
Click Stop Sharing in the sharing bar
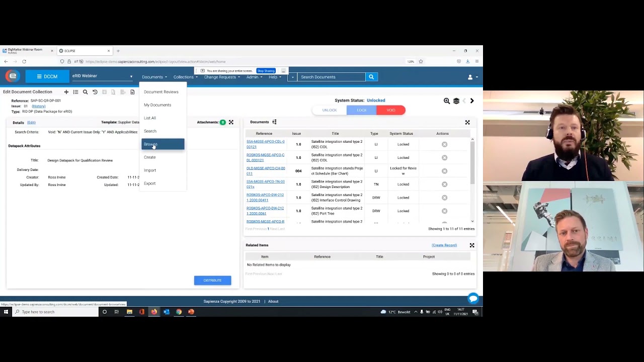click(266, 71)
